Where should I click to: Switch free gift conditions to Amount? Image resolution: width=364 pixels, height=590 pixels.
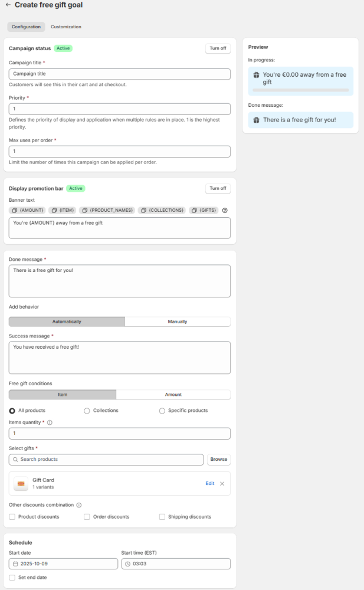(x=173, y=395)
